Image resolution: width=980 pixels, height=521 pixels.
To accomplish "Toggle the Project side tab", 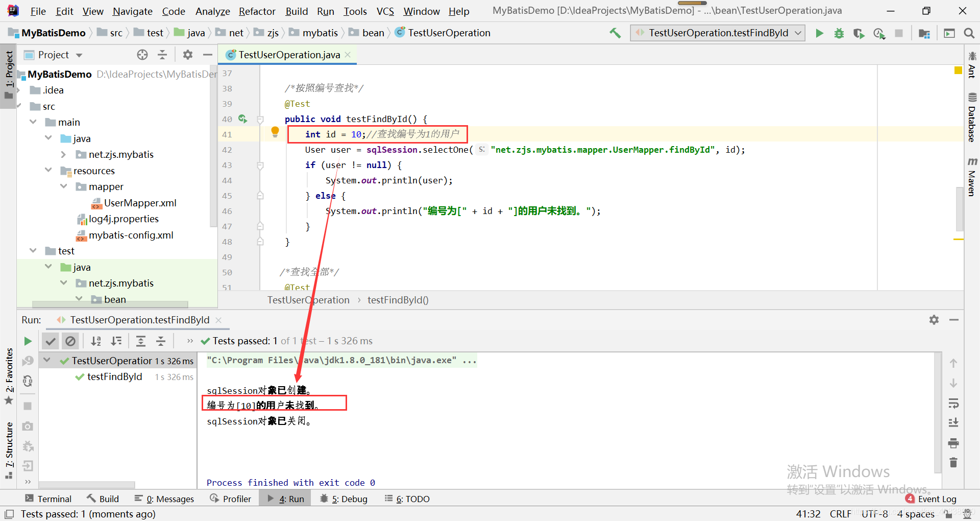I will click(x=9, y=76).
